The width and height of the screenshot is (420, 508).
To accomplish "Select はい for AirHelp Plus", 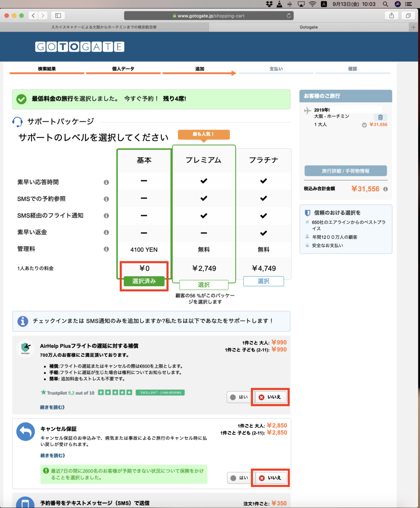I will click(240, 397).
